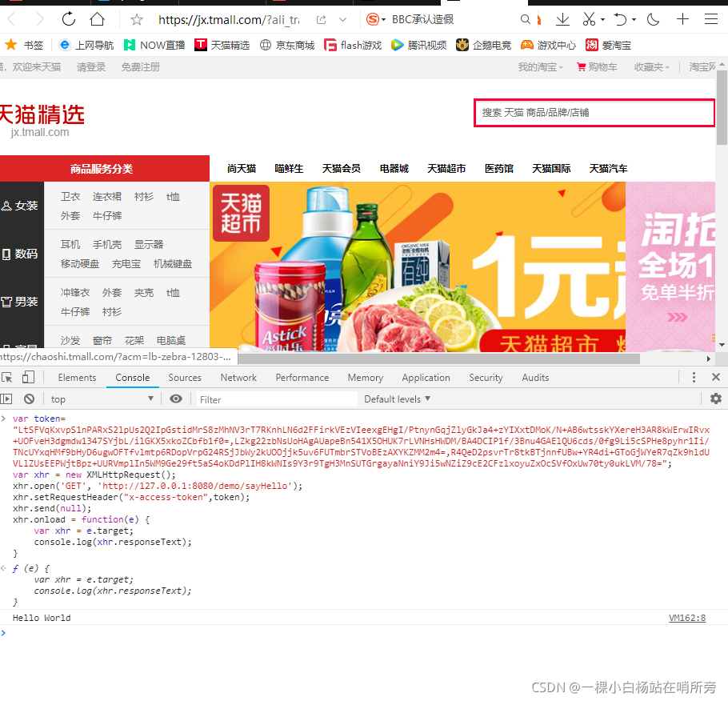Clear console with the ban icon
The image size is (728, 701).
click(x=30, y=399)
